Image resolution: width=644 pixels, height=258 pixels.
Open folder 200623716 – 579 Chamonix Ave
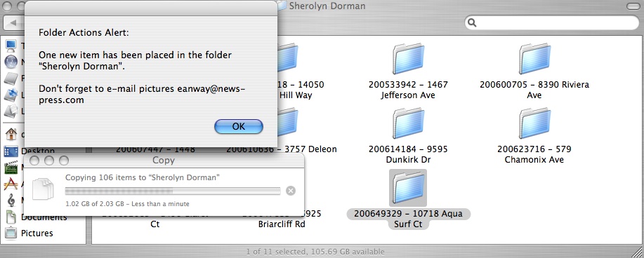[x=534, y=124]
